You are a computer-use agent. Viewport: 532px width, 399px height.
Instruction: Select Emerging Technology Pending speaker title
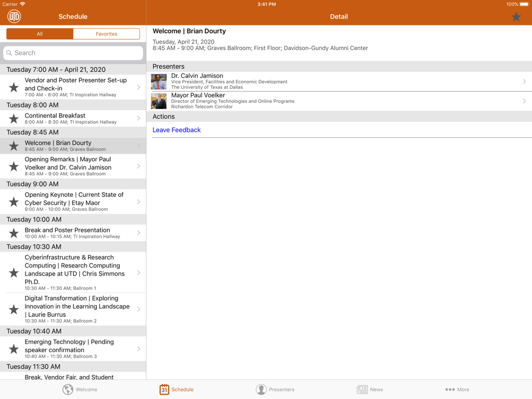(x=69, y=346)
